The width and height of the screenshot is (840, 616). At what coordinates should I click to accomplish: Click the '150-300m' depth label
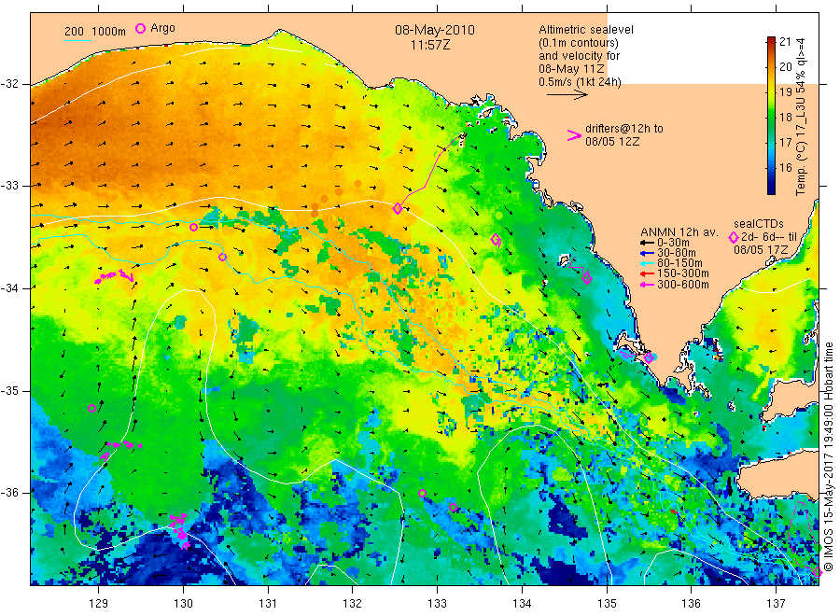[683, 273]
